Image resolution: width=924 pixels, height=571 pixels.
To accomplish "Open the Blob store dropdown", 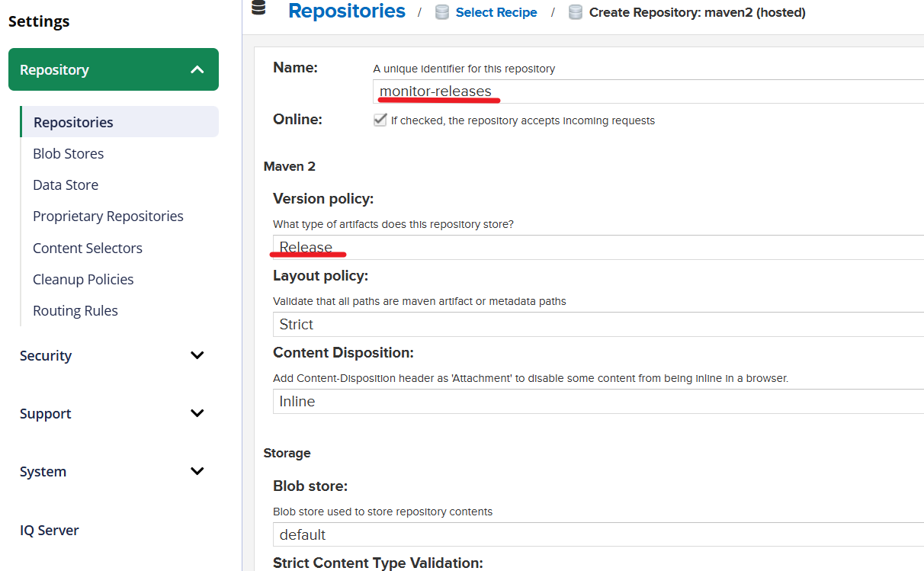I will [x=598, y=534].
